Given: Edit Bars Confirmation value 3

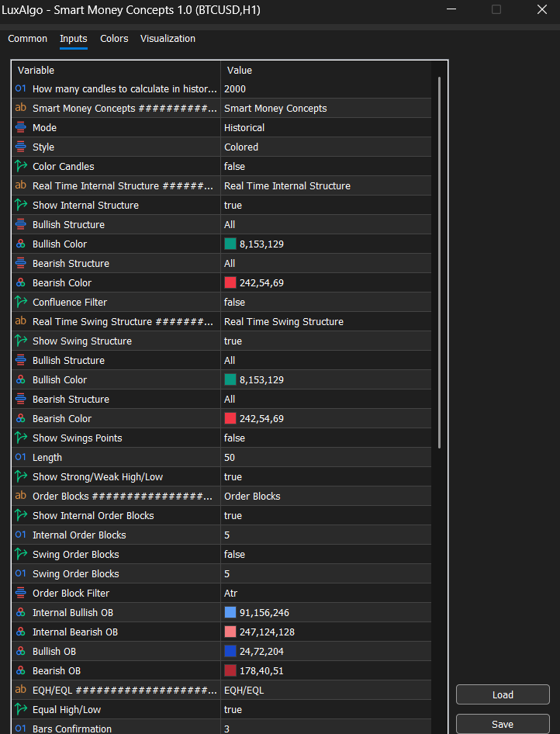Looking at the screenshot, I should (x=326, y=728).
